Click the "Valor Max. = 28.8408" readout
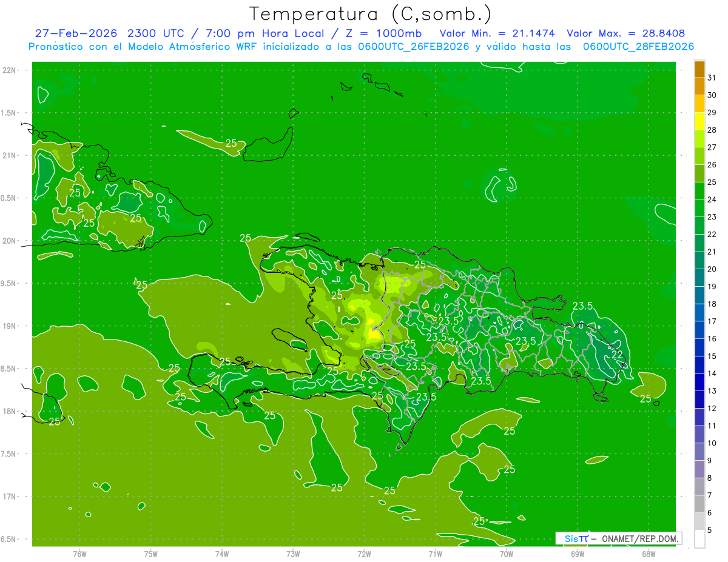This screenshot has height=562, width=728. coord(626,33)
